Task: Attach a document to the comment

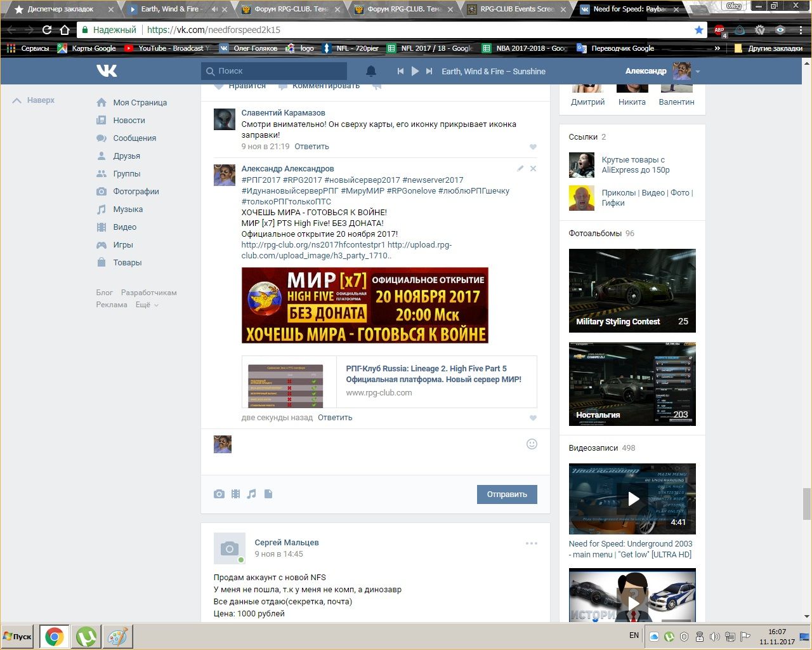Action: (268, 494)
